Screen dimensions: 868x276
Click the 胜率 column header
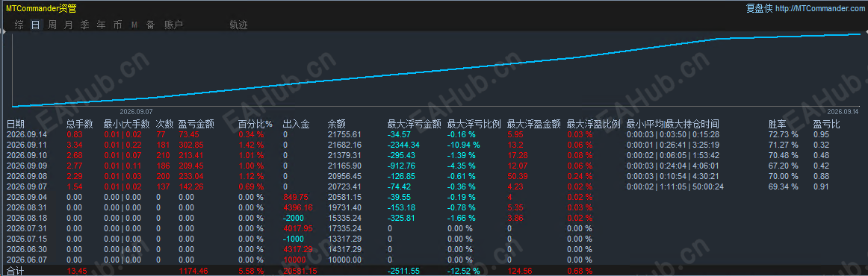[777, 124]
